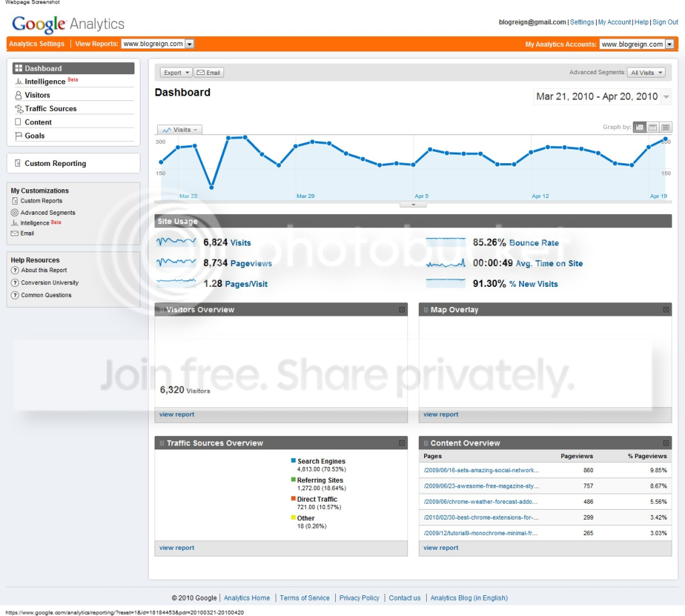Open About this Report help icon
685x616 pixels.
(x=15, y=270)
